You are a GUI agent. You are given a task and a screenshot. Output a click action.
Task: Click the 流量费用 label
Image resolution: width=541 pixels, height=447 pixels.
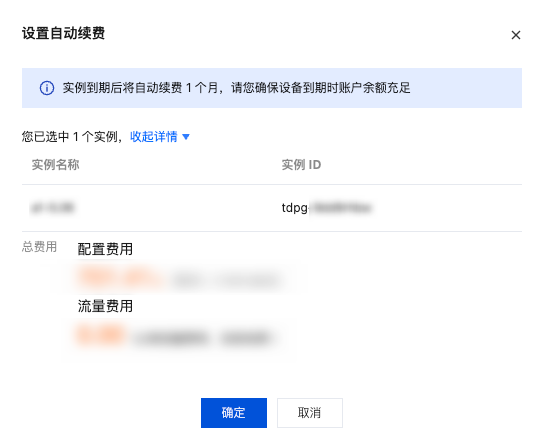105,306
